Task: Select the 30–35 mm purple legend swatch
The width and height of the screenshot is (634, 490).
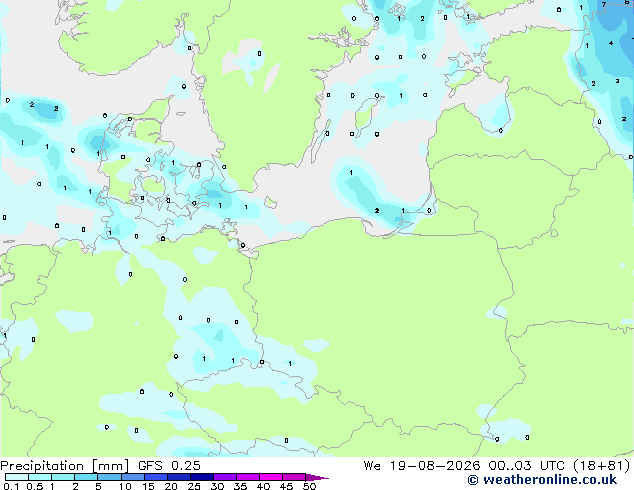Action: point(225,477)
